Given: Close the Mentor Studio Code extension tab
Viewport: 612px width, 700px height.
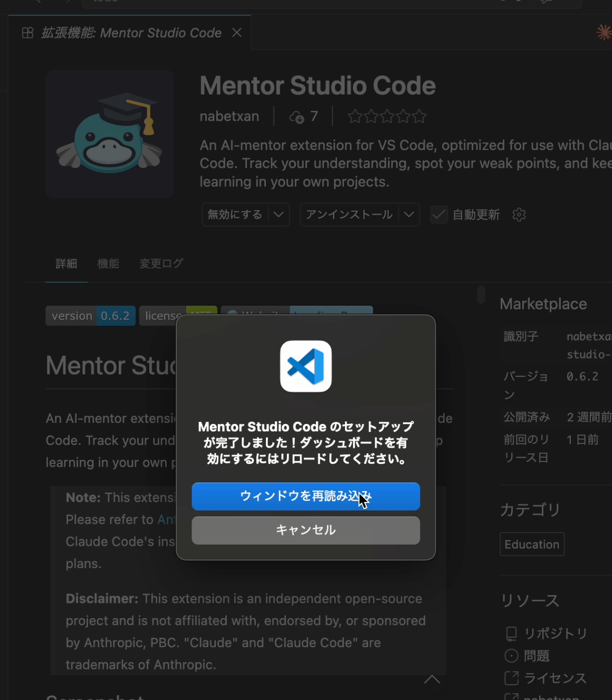Looking at the screenshot, I should pyautogui.click(x=237, y=33).
